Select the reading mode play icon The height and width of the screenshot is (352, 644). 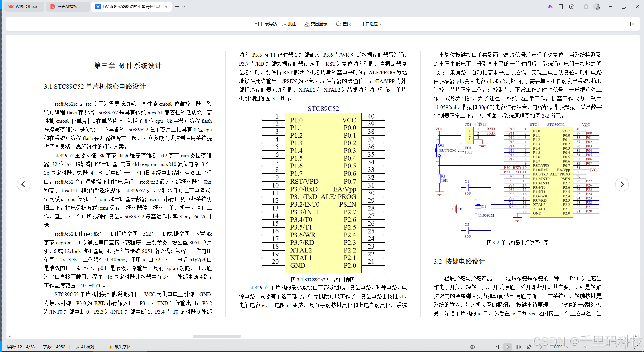pos(508,347)
